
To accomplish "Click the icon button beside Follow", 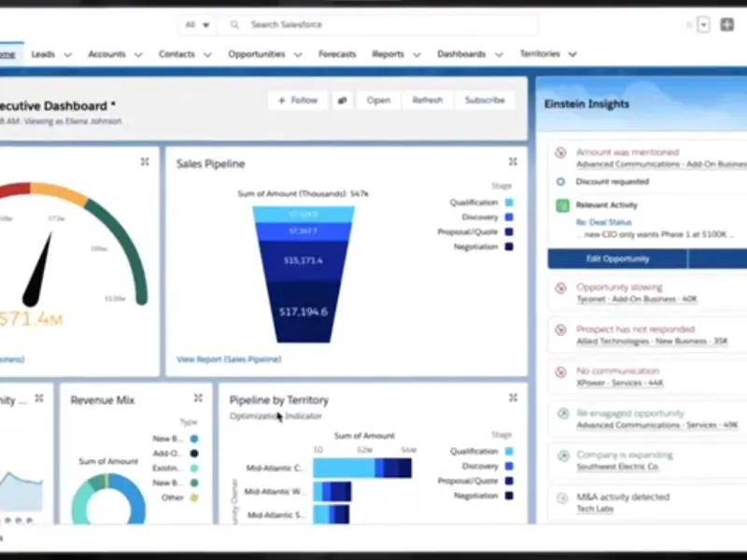I will [343, 100].
